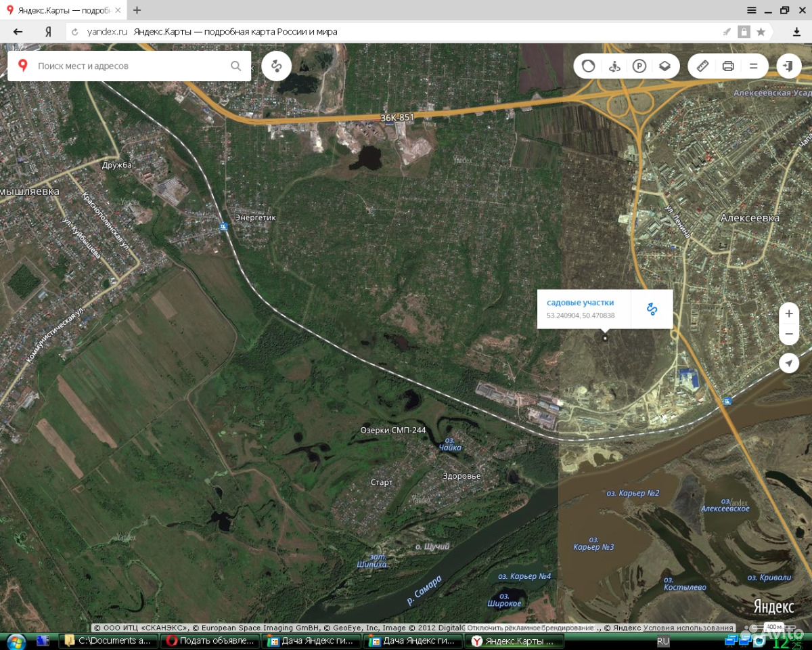This screenshot has width=812, height=650.
Task: Open the Условия использования link
Action: (x=688, y=628)
